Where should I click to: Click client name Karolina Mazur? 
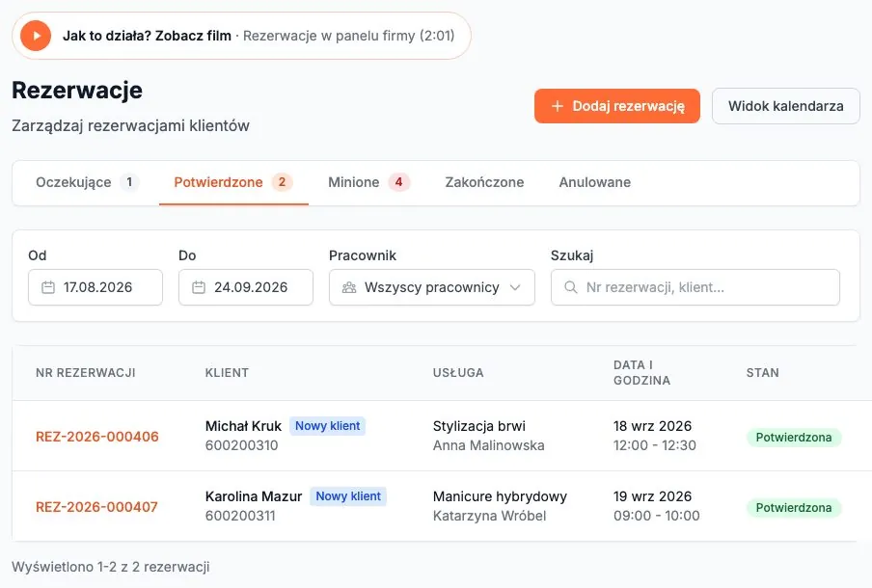tap(254, 496)
